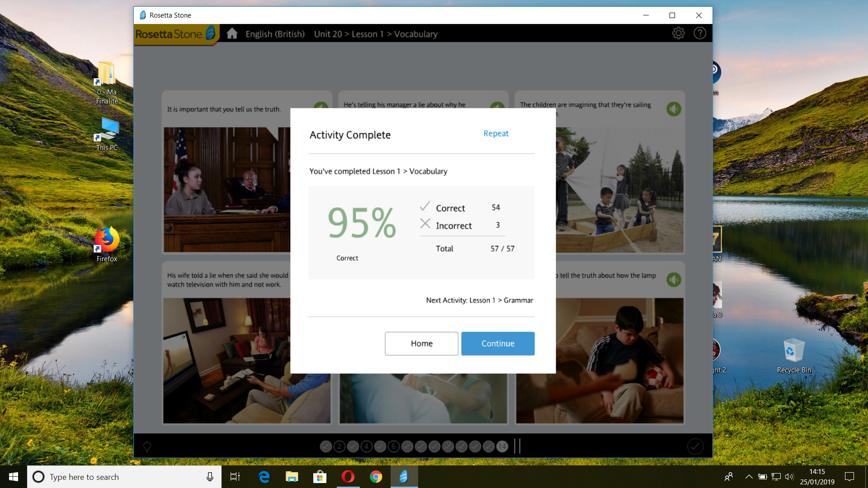The image size is (868, 488).
Task: Select the children on sailboat photo
Action: click(619, 189)
